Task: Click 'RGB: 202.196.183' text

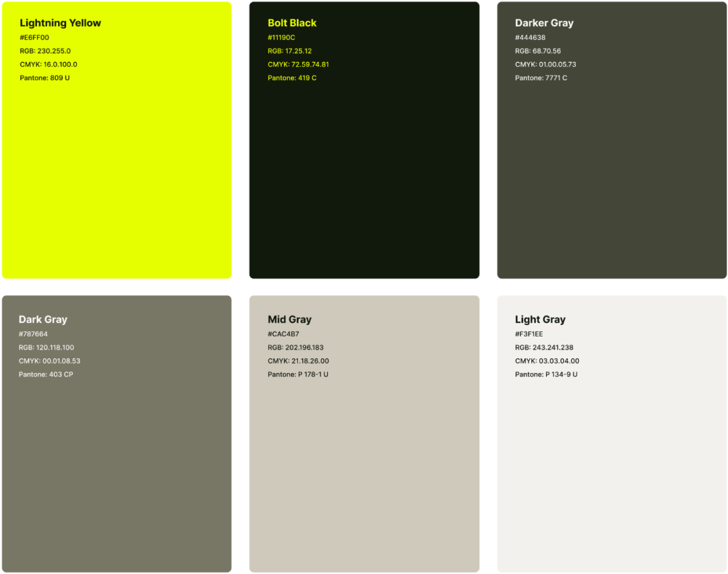Action: click(x=295, y=347)
